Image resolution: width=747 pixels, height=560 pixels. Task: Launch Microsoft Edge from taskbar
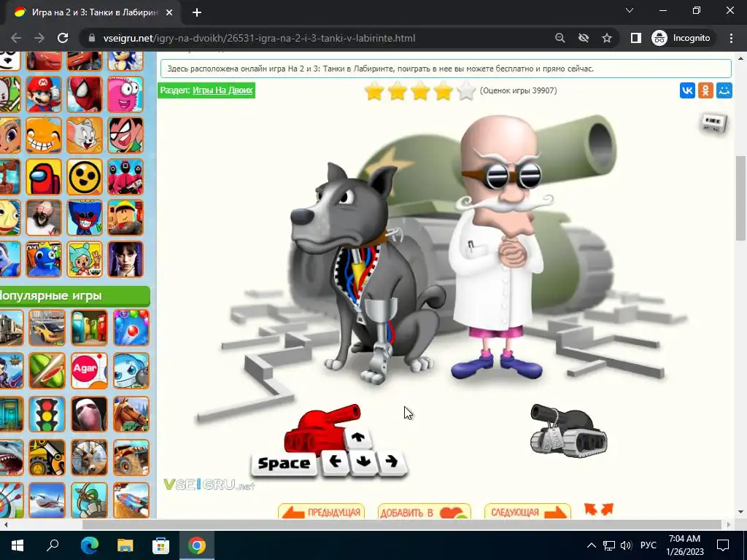coord(89,545)
